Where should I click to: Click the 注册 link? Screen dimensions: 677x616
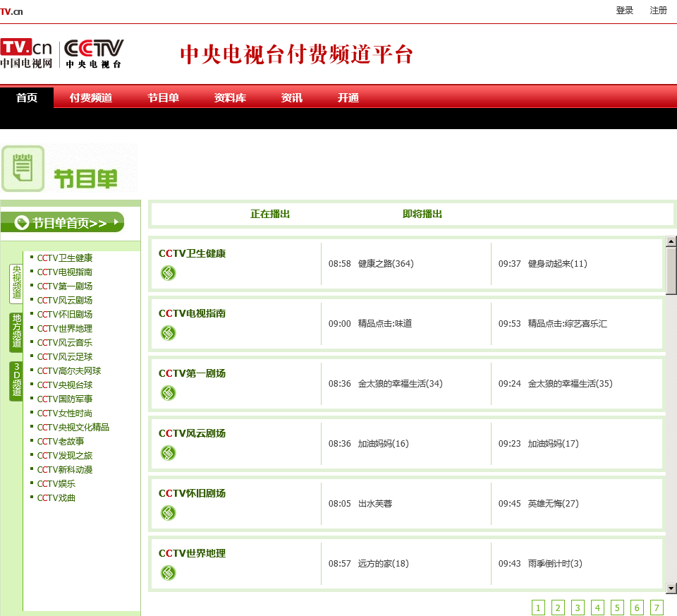659,11
